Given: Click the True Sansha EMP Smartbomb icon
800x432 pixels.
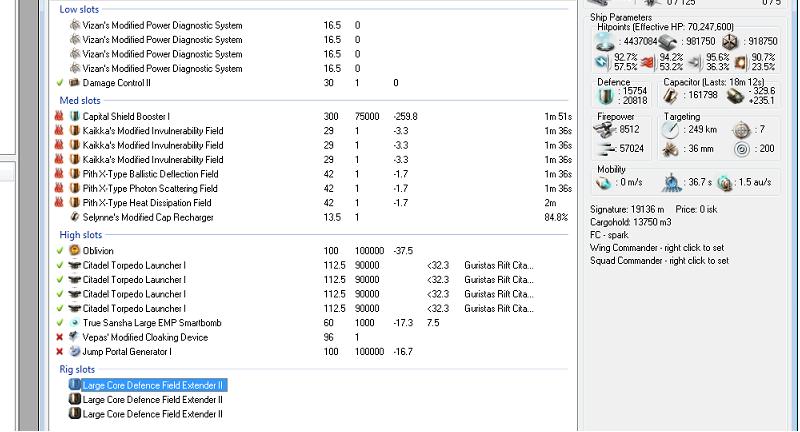Looking at the screenshot, I should 74,323.
